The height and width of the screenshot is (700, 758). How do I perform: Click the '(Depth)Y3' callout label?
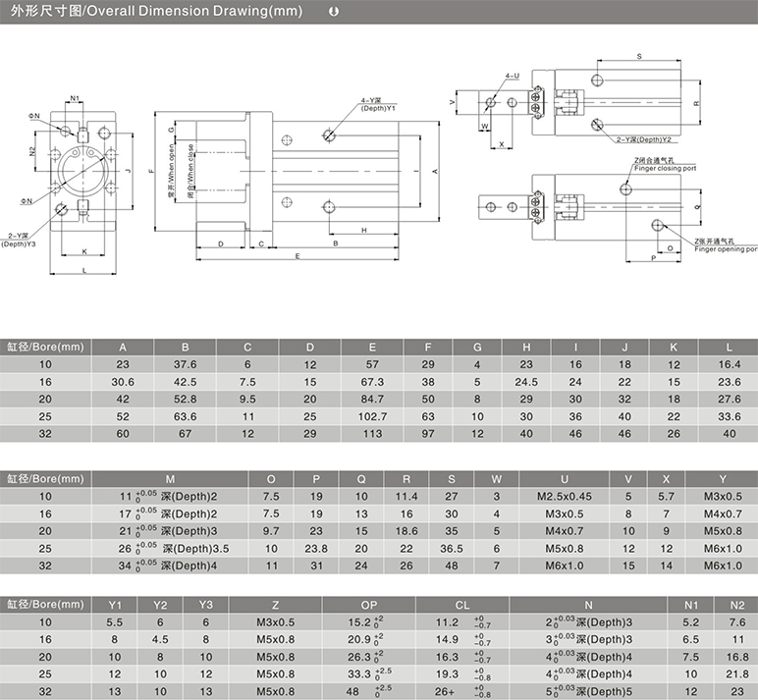click(x=19, y=244)
